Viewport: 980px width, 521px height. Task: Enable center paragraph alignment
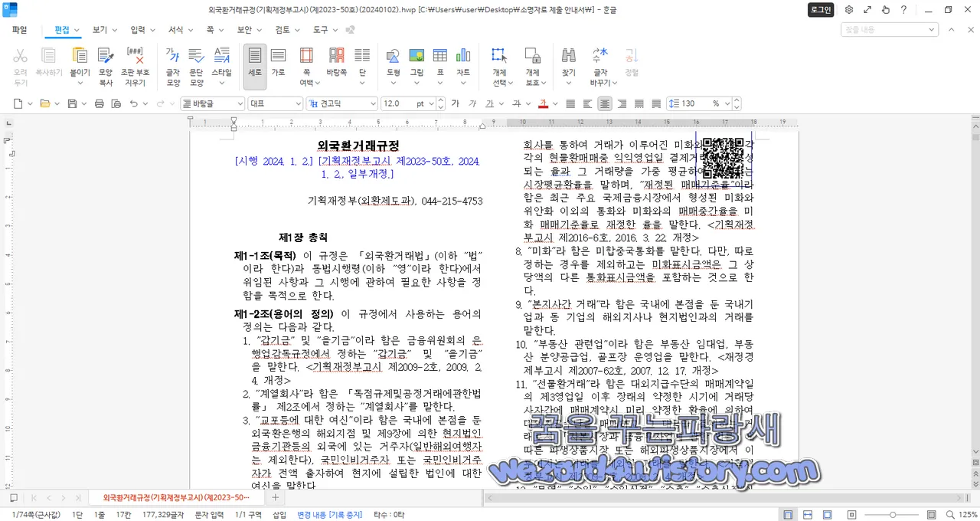604,103
